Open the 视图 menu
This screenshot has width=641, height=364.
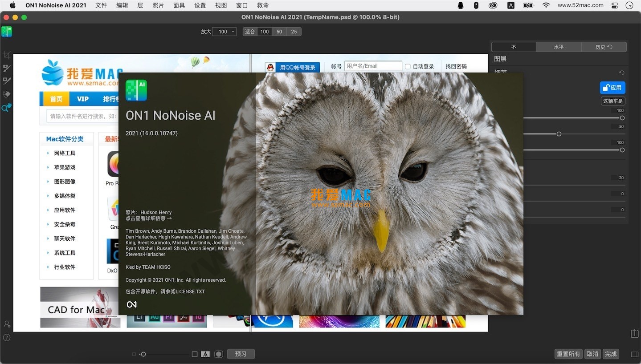click(221, 5)
